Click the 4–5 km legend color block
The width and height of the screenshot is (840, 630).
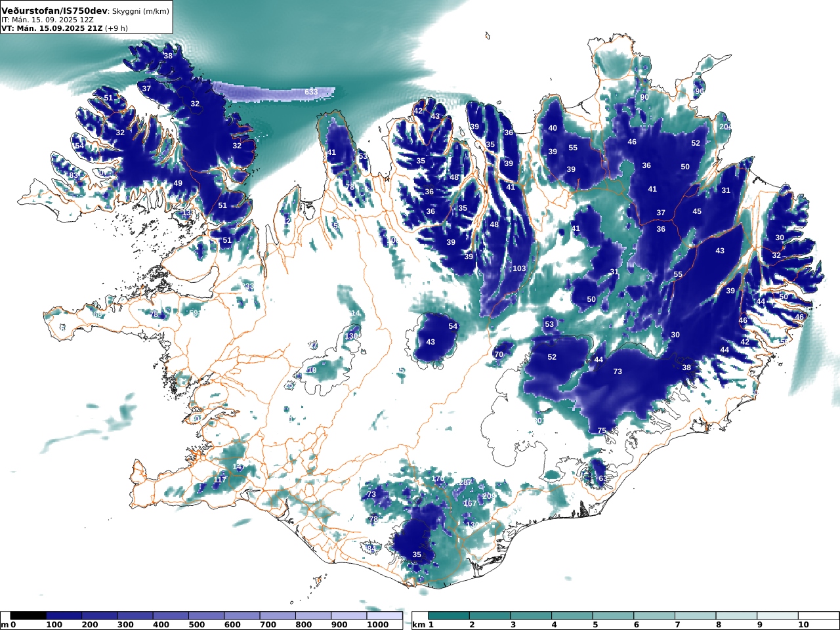[x=572, y=616]
